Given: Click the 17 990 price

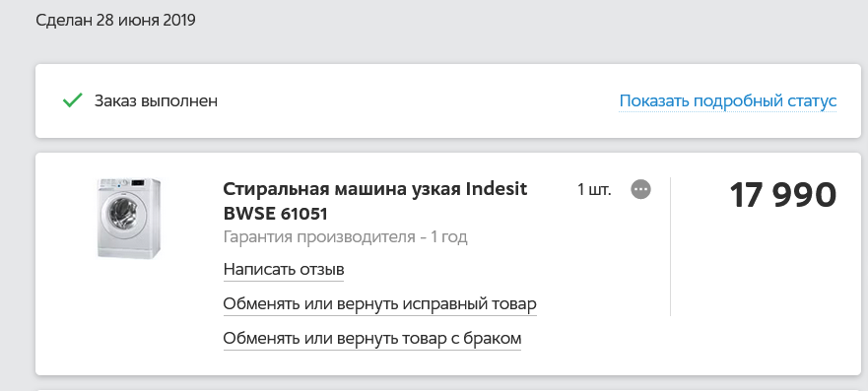Looking at the screenshot, I should click(x=782, y=195).
